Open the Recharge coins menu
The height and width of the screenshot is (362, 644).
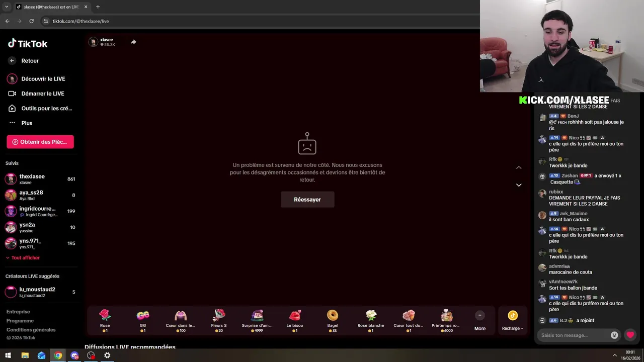tap(512, 320)
